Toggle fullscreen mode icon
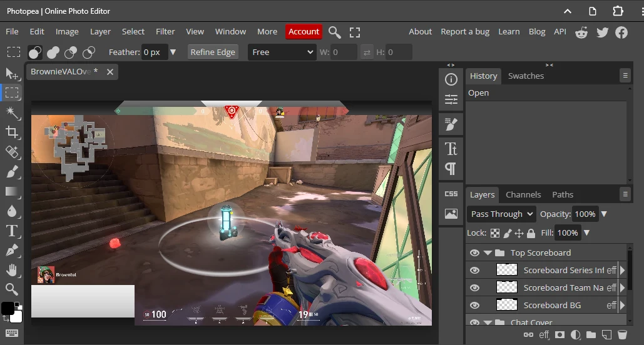Image resolution: width=644 pixels, height=345 pixels. coord(355,32)
